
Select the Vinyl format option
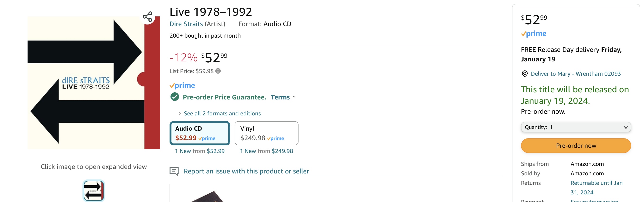(x=266, y=133)
